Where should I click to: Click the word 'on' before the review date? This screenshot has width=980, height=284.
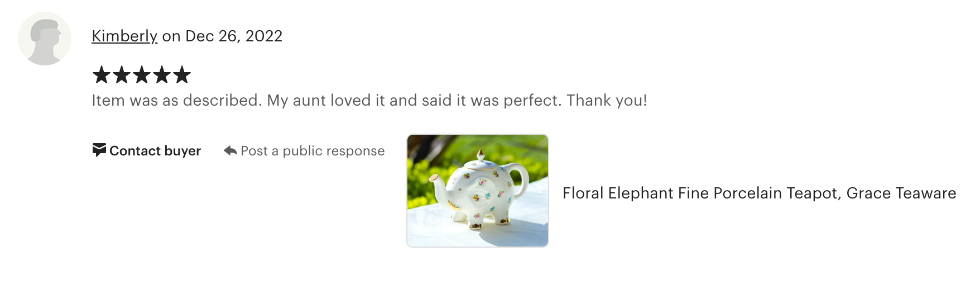pyautogui.click(x=171, y=36)
